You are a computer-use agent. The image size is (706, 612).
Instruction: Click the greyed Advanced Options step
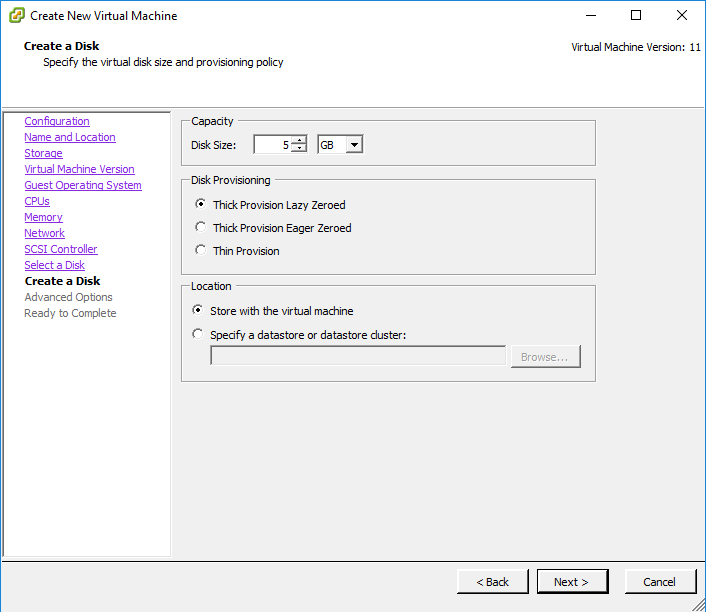[68, 297]
